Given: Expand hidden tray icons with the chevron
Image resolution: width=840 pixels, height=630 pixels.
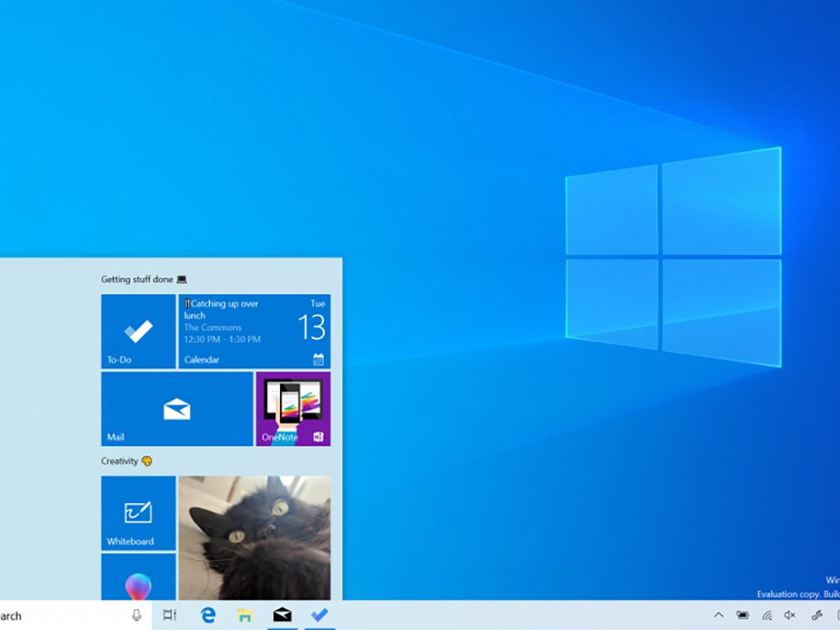Looking at the screenshot, I should 719,615.
